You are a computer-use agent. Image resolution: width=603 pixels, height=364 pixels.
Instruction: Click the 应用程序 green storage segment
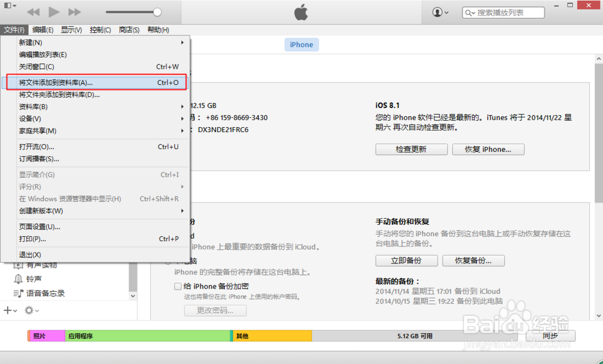[147, 336]
